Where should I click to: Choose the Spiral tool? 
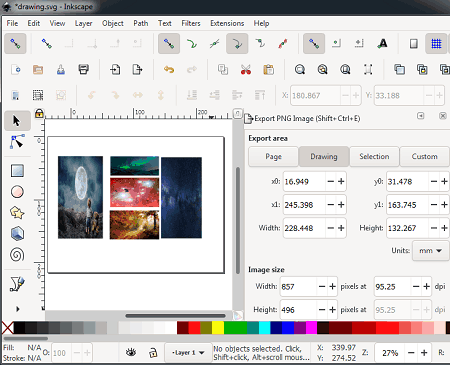(17, 255)
